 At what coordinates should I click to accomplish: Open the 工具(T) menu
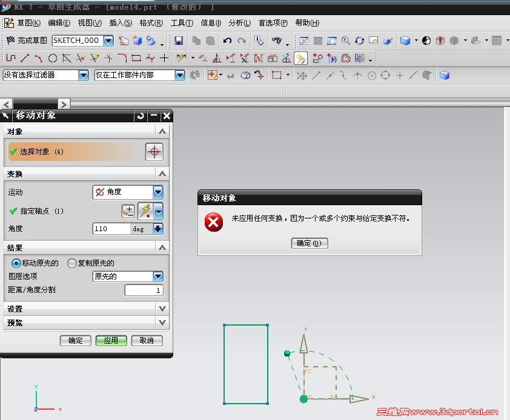(182, 23)
